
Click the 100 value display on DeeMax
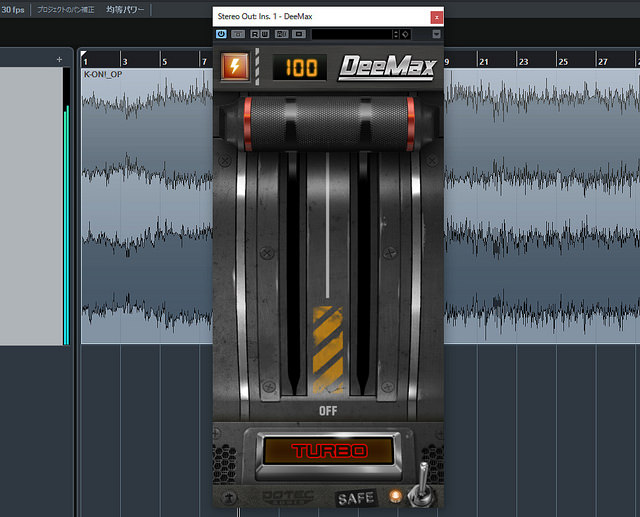[x=300, y=67]
